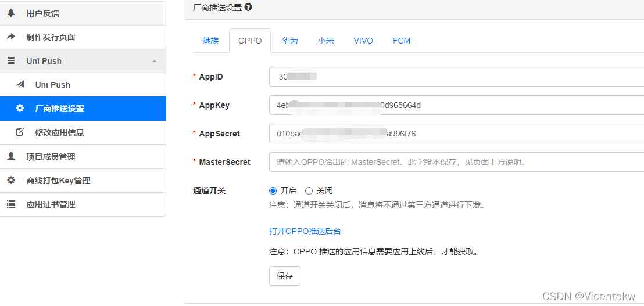Switch to the 魅族 tab
Image resolution: width=644 pixels, height=306 pixels.
(211, 41)
